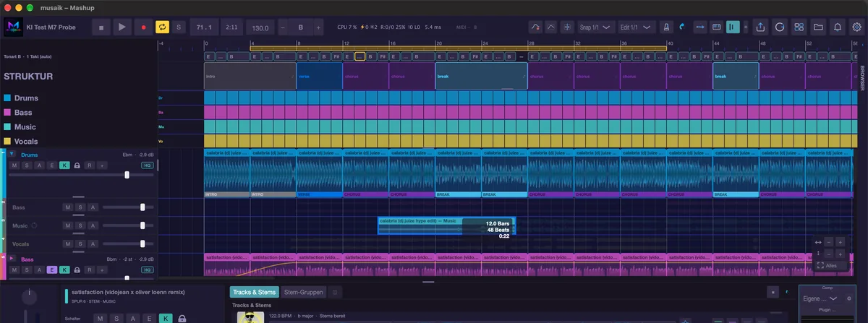
Task: Toggle the yellow loop button
Action: (163, 27)
